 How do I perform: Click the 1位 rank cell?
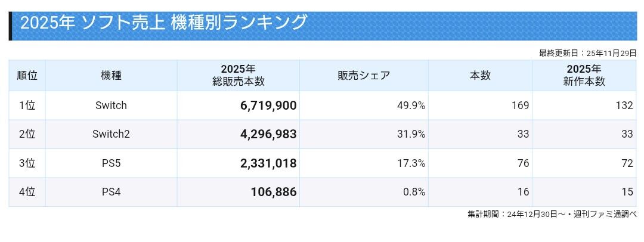pyautogui.click(x=27, y=106)
